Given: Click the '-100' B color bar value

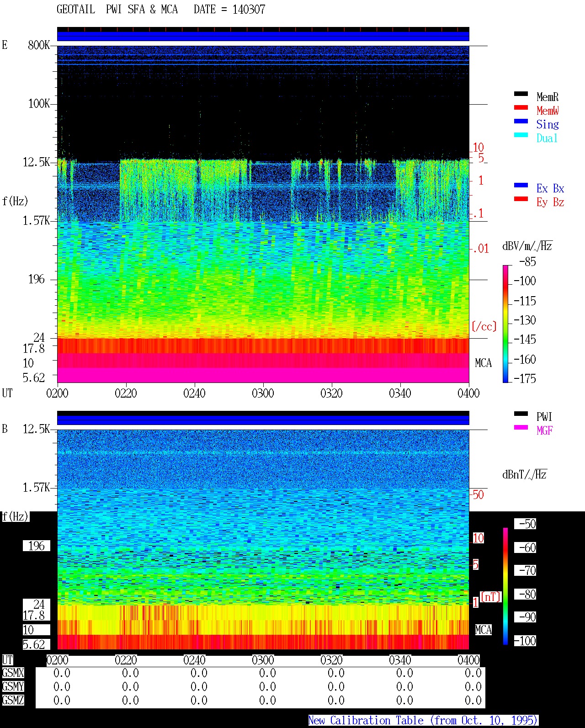Looking at the screenshot, I should (525, 641).
